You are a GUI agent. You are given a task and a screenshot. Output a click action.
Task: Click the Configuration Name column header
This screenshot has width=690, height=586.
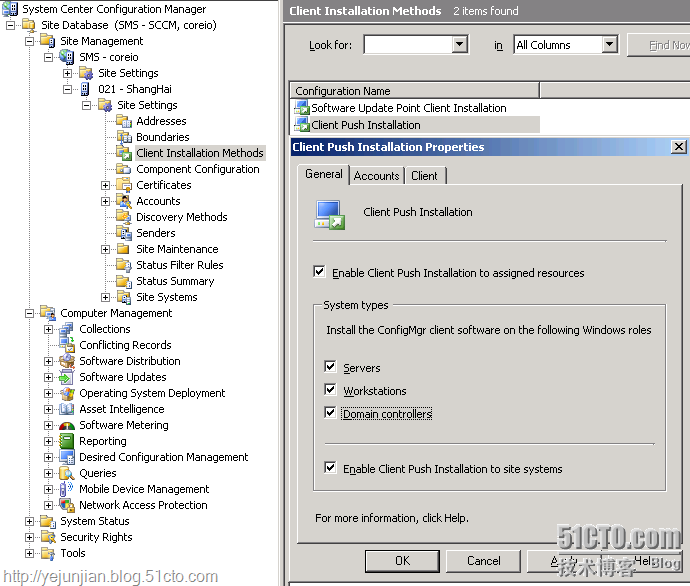pyautogui.click(x=414, y=91)
